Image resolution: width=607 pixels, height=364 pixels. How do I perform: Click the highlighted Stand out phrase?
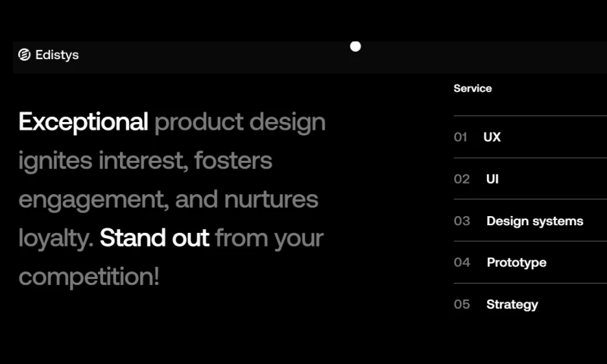pos(154,237)
